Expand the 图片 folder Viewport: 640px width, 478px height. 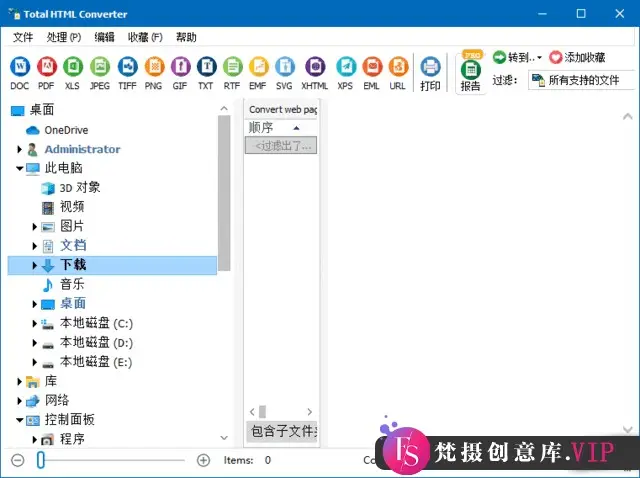click(35, 227)
